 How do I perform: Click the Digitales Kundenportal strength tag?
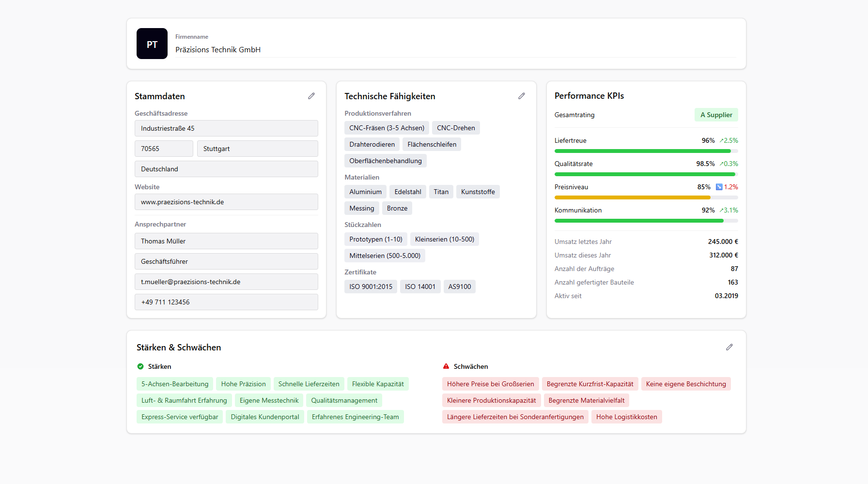tap(265, 417)
